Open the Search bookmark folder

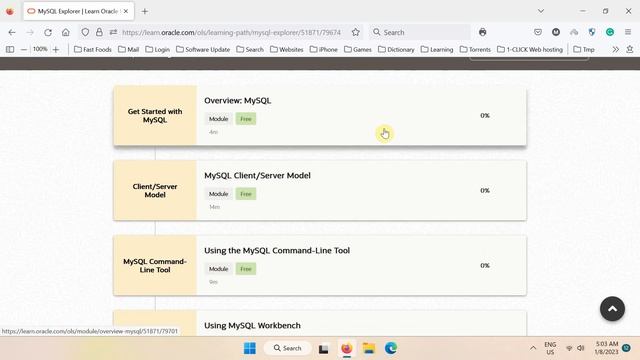(x=250, y=49)
